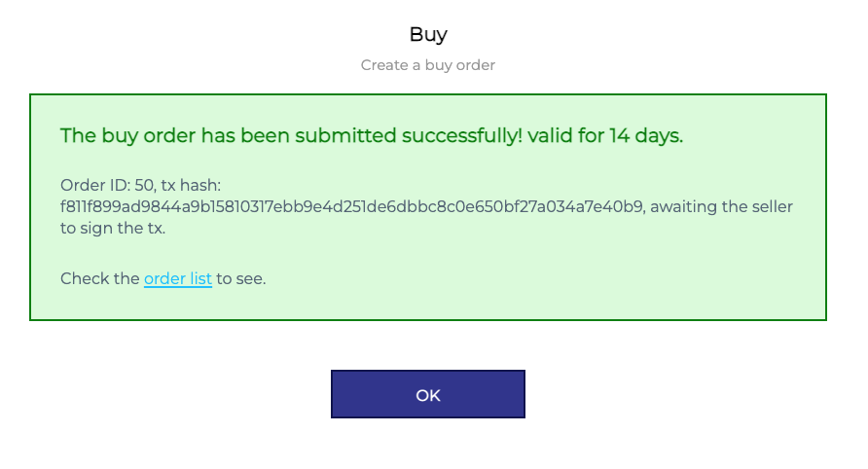Click the 'to sign the tx.' text

(x=113, y=230)
